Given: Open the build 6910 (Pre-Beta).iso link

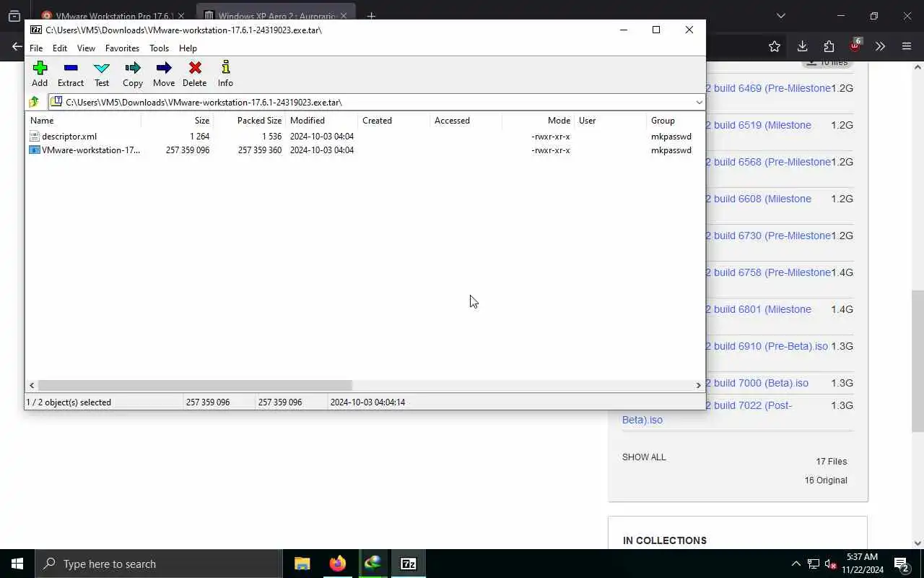Looking at the screenshot, I should (x=767, y=346).
